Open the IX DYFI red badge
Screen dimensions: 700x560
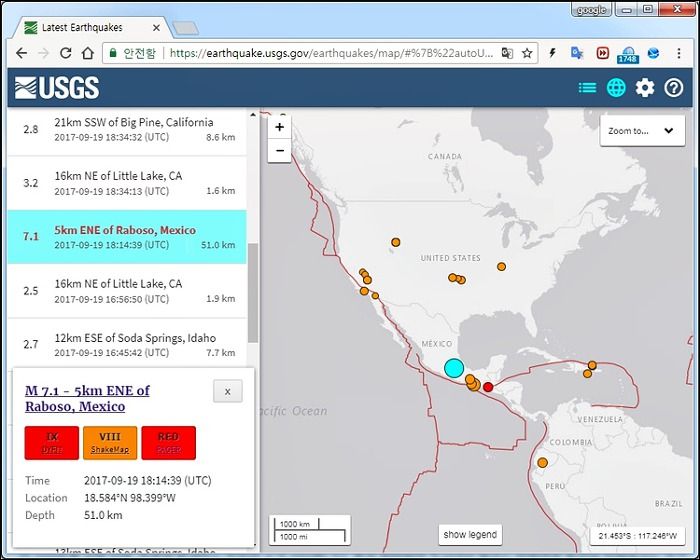pyautogui.click(x=52, y=443)
